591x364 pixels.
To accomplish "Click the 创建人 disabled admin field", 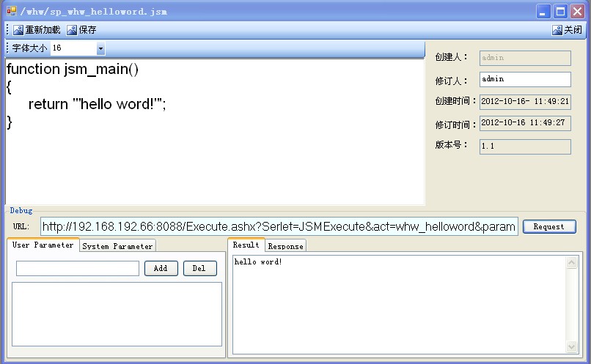I will pyautogui.click(x=525, y=58).
